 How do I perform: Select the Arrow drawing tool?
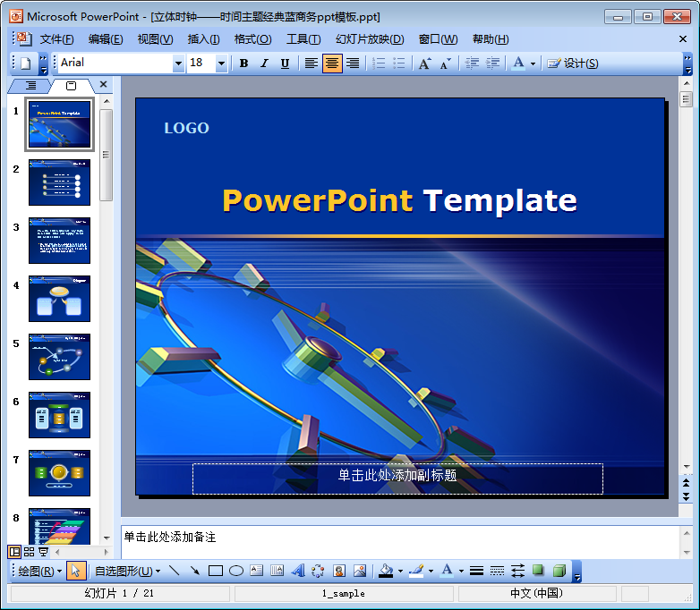194,571
